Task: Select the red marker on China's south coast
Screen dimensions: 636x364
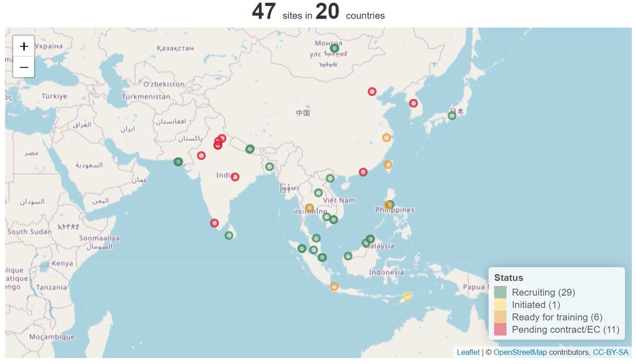Action: pos(363,172)
